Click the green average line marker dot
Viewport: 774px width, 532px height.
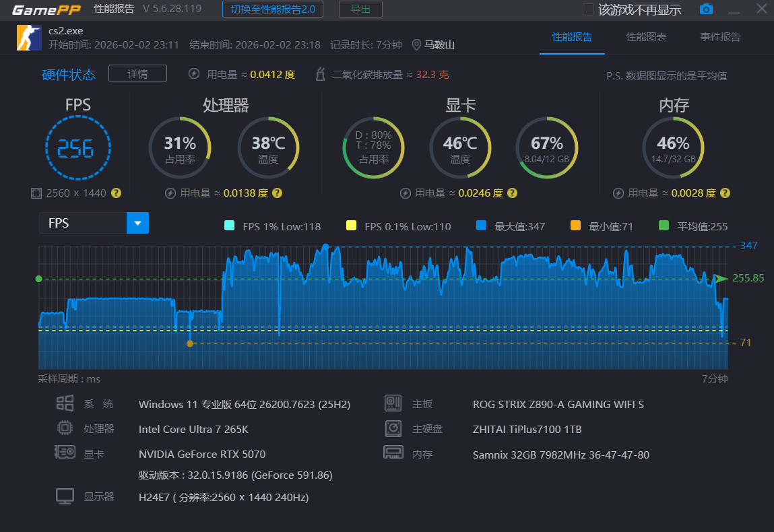(x=39, y=279)
